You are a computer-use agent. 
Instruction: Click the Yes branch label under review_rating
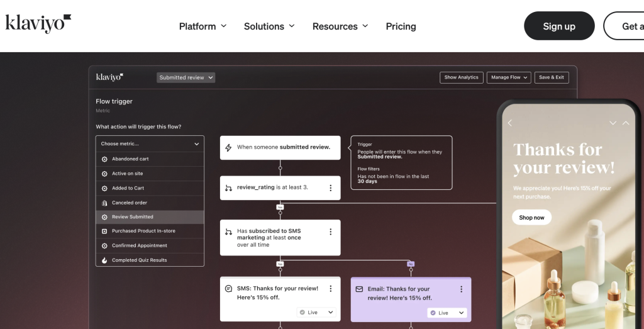(x=280, y=207)
